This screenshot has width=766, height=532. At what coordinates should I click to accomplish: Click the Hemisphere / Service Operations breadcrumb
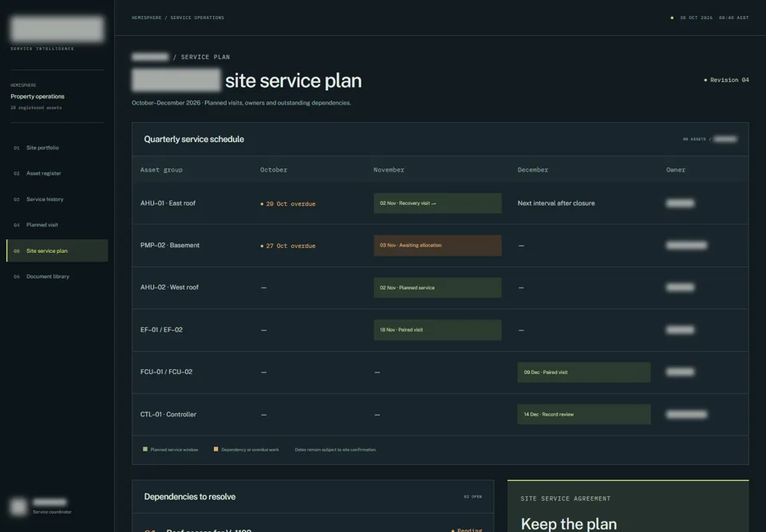178,18
